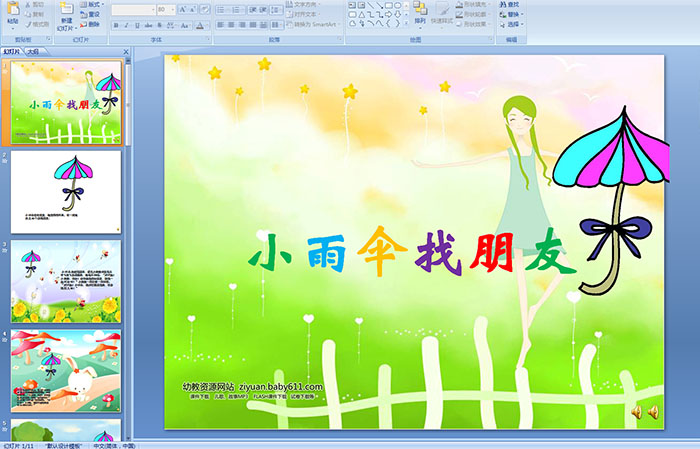
Task: Toggle justify text alignment
Action: pyautogui.click(x=253, y=25)
